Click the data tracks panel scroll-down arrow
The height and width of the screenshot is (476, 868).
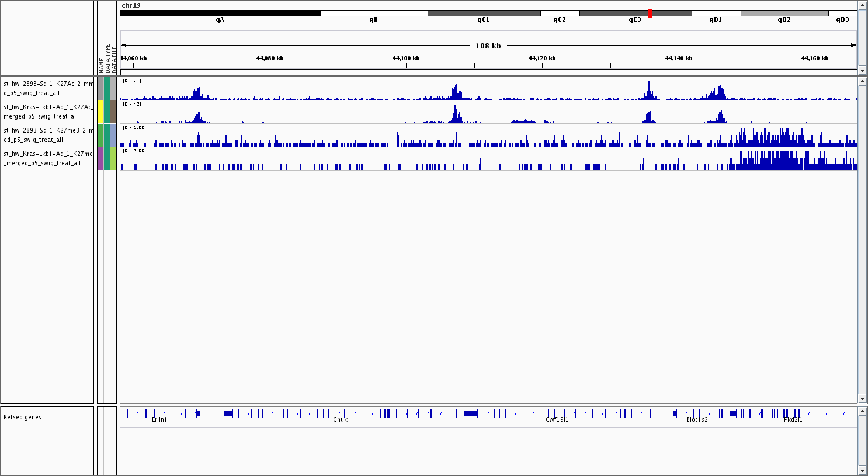point(862,399)
